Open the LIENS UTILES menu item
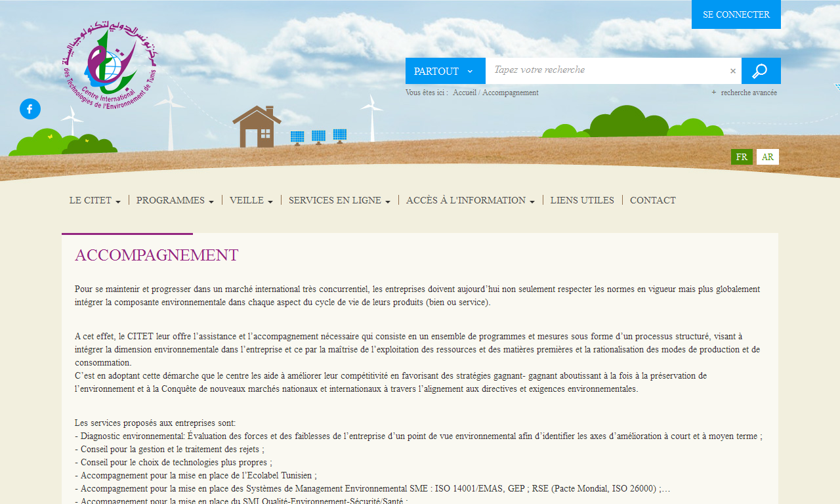840x504 pixels. click(x=582, y=200)
